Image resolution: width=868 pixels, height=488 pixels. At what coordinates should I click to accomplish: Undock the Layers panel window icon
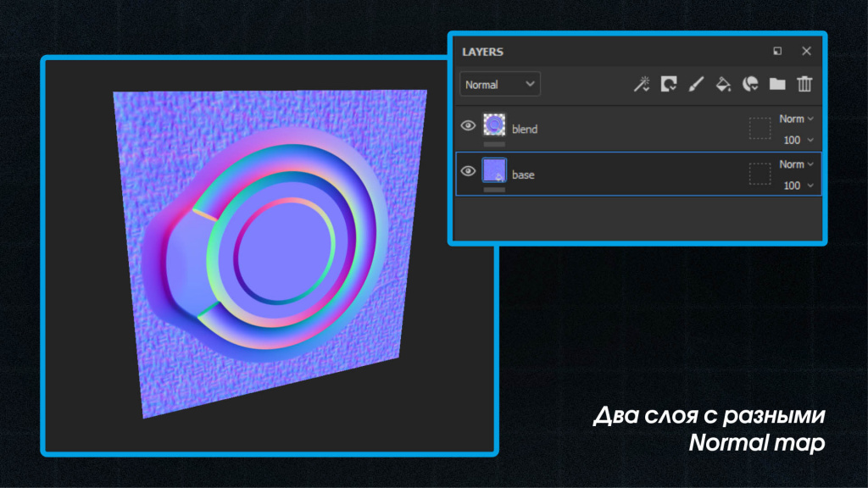coord(777,51)
